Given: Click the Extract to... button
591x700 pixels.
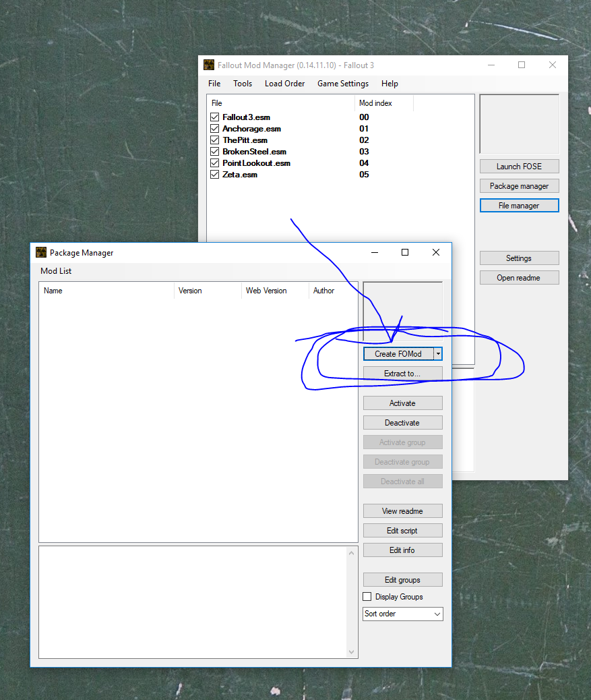Looking at the screenshot, I should [403, 373].
